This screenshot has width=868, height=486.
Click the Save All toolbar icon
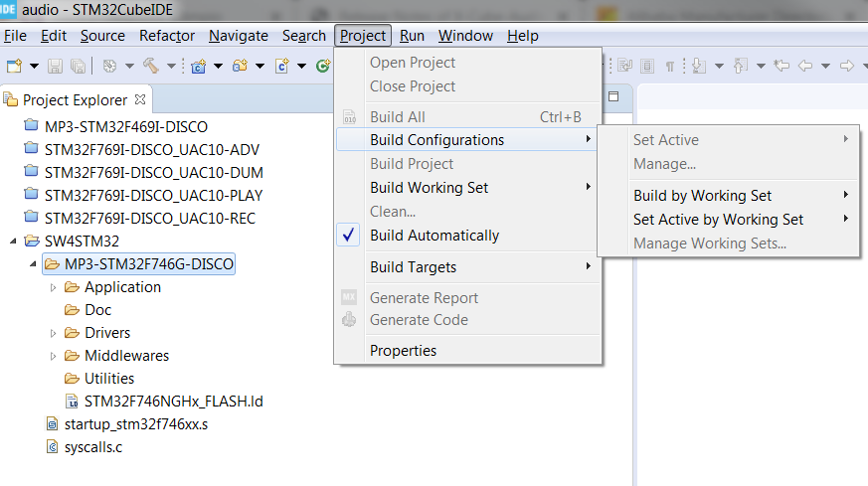coord(79,67)
